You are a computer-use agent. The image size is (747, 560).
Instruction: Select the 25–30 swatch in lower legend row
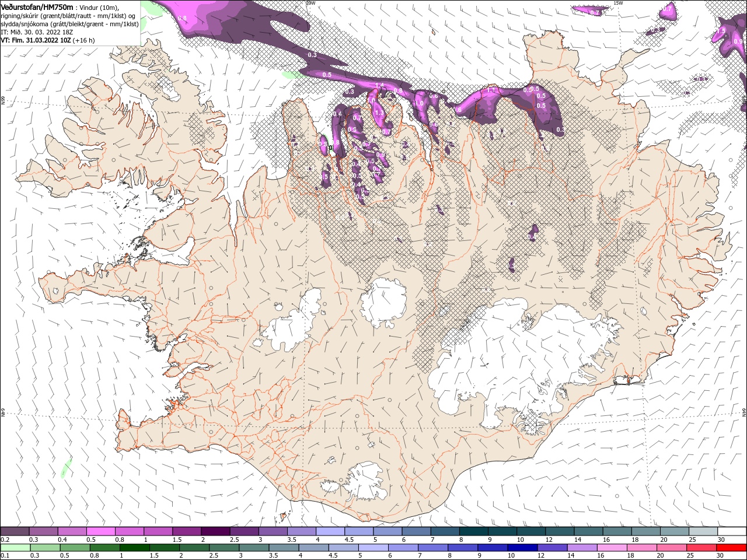coord(701,548)
